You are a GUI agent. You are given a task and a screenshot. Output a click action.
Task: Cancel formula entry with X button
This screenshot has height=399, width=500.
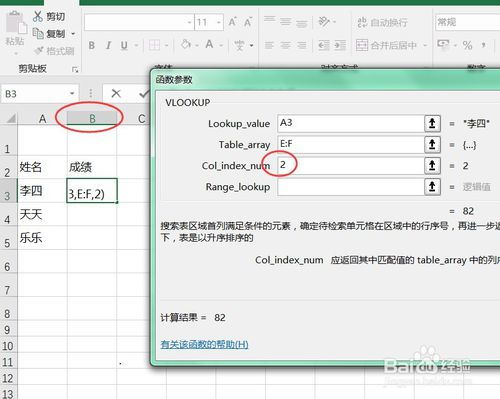pos(116,93)
